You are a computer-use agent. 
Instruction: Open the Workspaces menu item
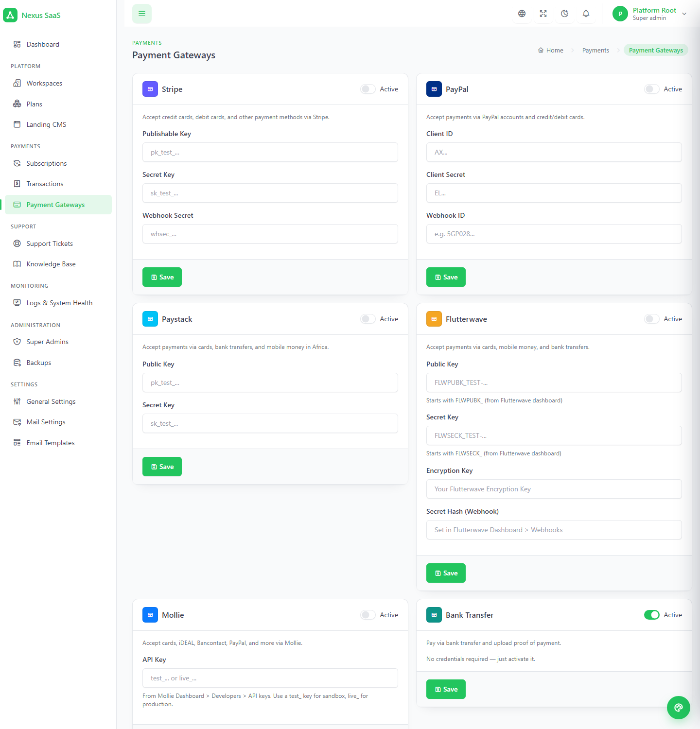tap(58, 83)
